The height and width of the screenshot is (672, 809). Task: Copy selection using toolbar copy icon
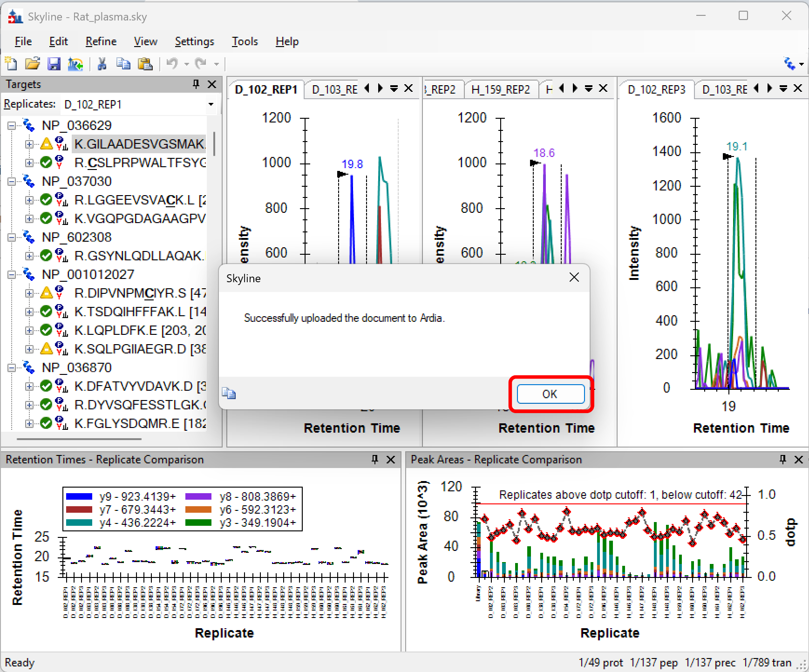123,63
